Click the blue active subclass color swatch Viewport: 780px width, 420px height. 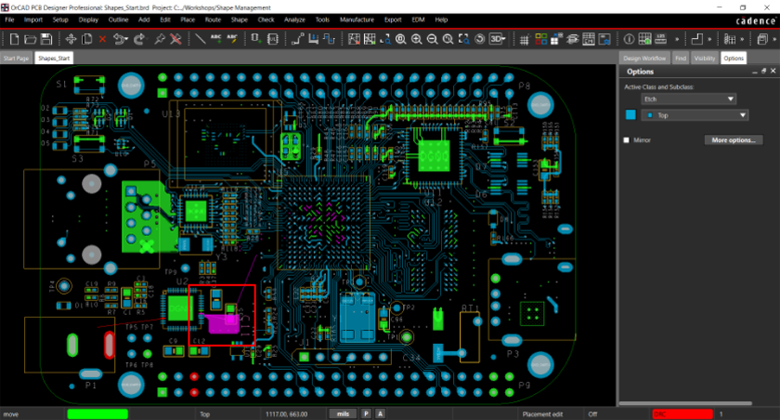(x=630, y=115)
